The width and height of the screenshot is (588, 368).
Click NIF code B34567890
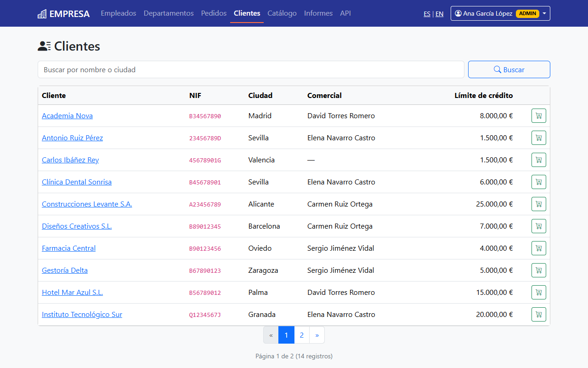tap(205, 116)
